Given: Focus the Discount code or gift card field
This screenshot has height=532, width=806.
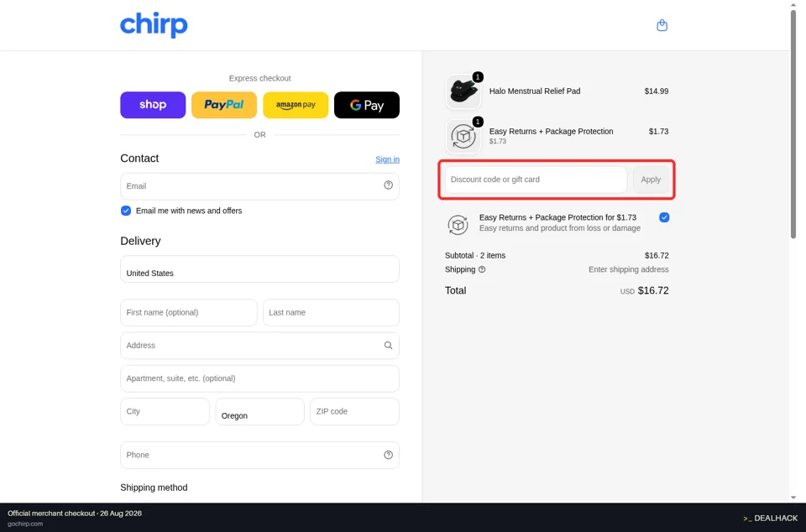Looking at the screenshot, I should click(536, 180).
